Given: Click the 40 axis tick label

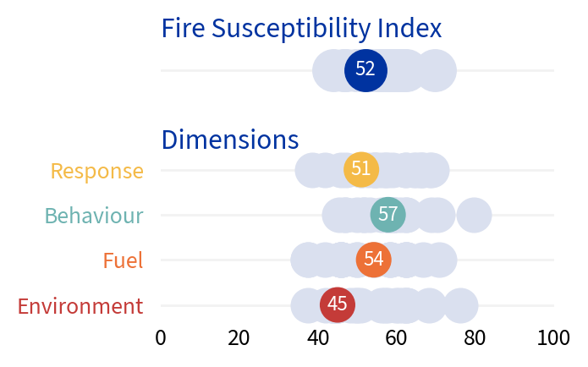Looking at the screenshot, I should point(318,338).
